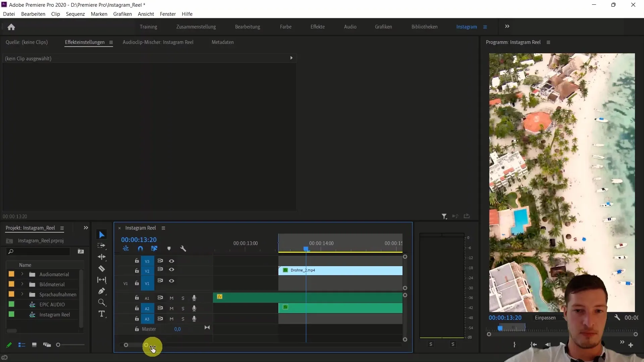Image resolution: width=644 pixels, height=362 pixels.
Task: Select the Pen tool
Action: coord(102,291)
